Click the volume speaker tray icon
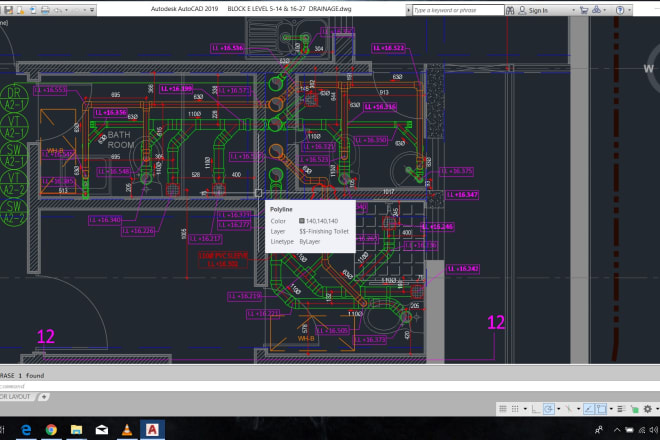This screenshot has width=660, height=440. click(x=653, y=430)
